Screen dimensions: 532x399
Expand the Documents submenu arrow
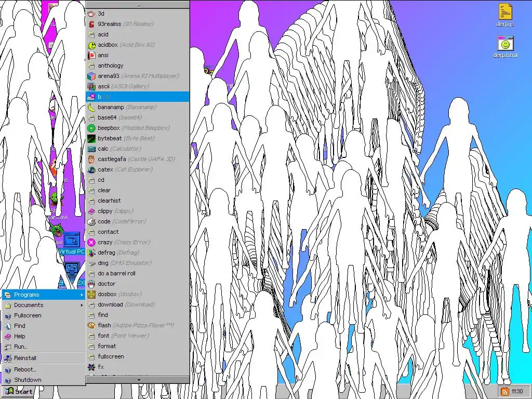82,305
